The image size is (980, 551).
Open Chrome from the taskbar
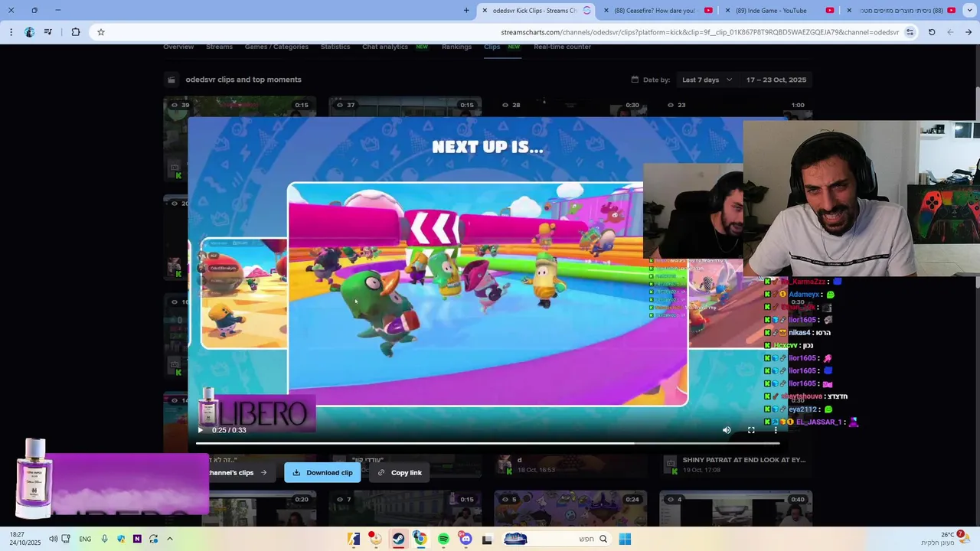(420, 539)
